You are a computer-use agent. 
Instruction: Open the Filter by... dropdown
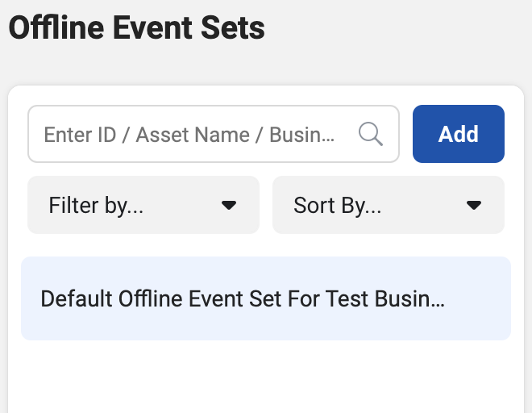(x=143, y=205)
